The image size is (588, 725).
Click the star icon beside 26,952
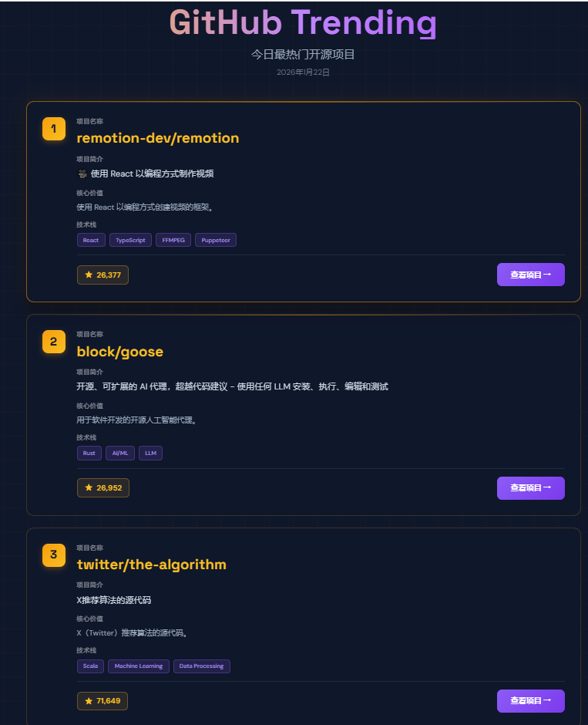[89, 487]
